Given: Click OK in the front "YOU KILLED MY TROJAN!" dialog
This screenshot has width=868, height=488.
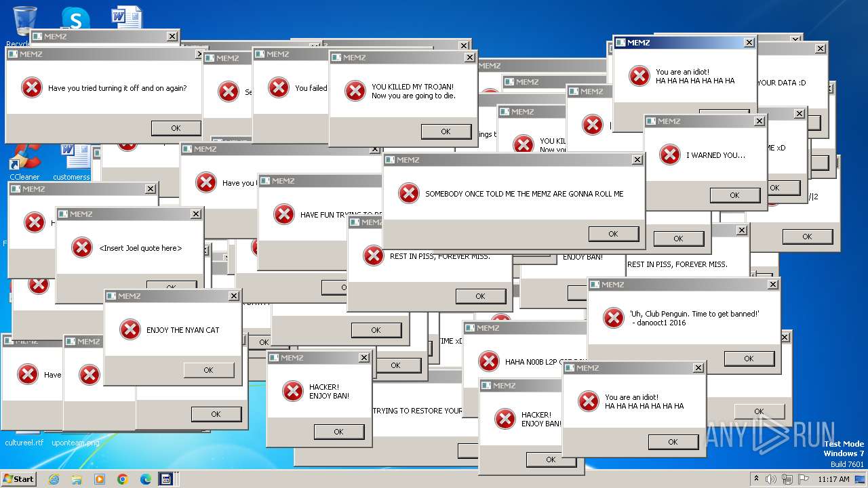Looking at the screenshot, I should (x=446, y=131).
